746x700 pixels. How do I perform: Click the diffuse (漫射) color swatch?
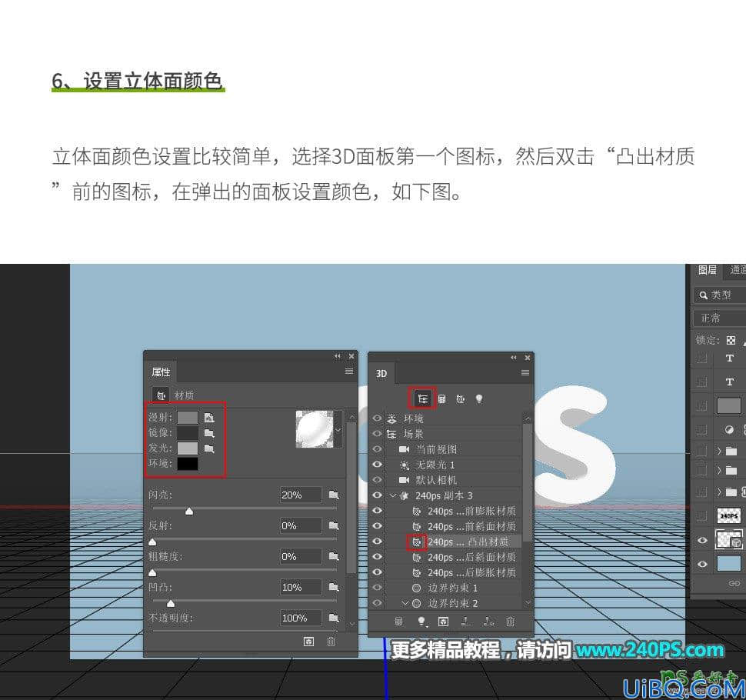(188, 418)
